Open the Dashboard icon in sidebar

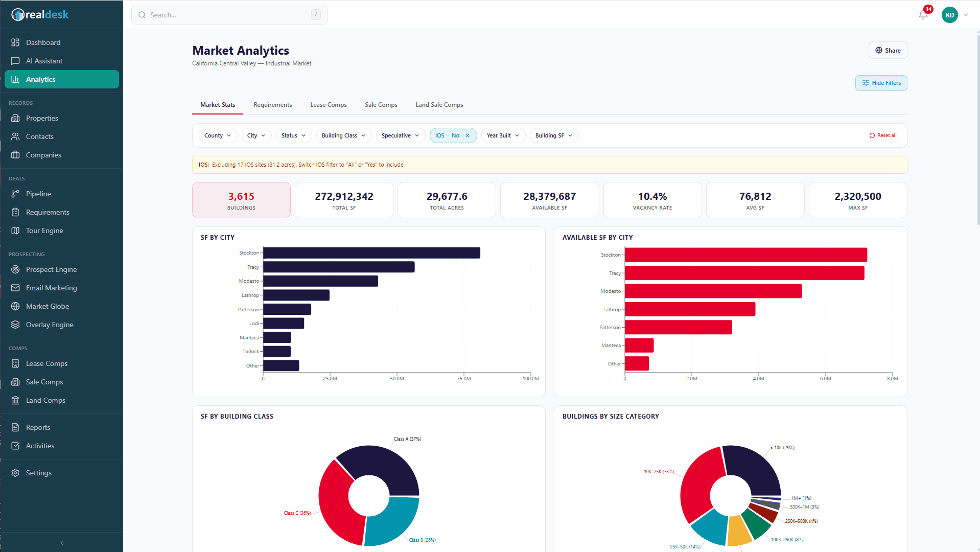15,42
